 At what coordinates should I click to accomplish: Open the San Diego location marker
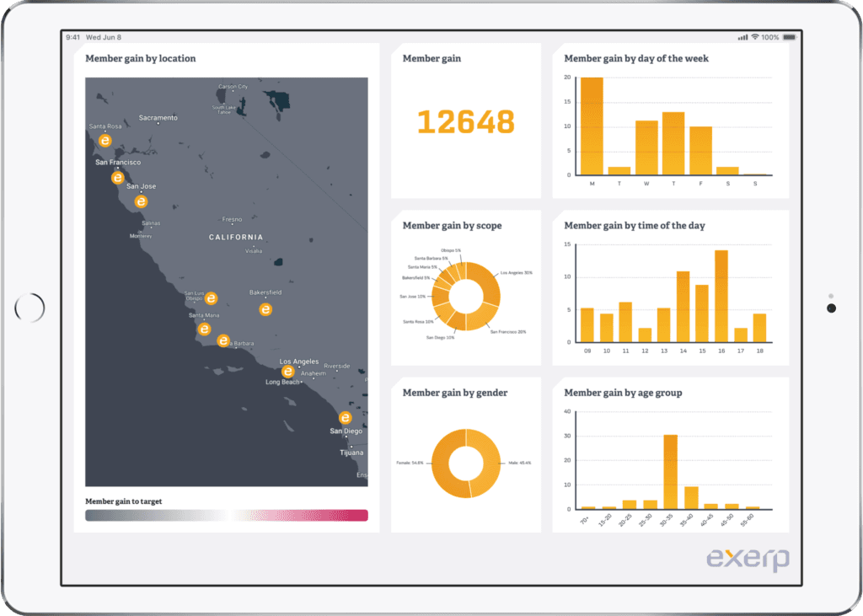[345, 418]
